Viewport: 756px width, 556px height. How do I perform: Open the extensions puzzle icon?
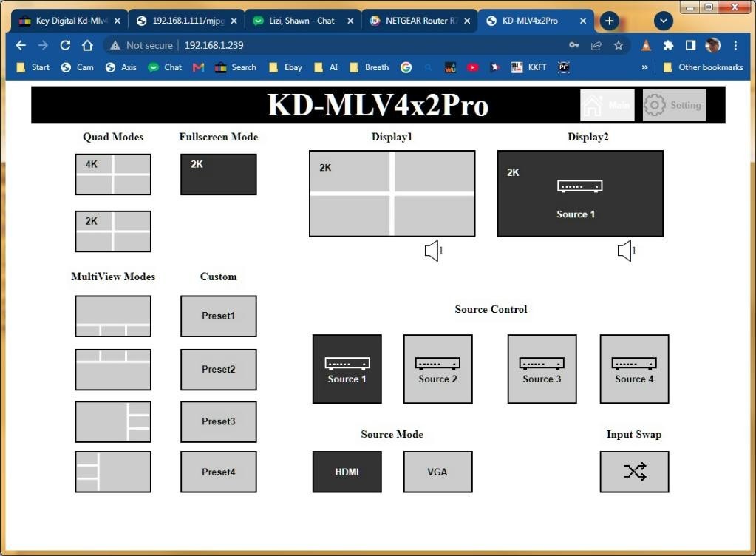pos(668,45)
